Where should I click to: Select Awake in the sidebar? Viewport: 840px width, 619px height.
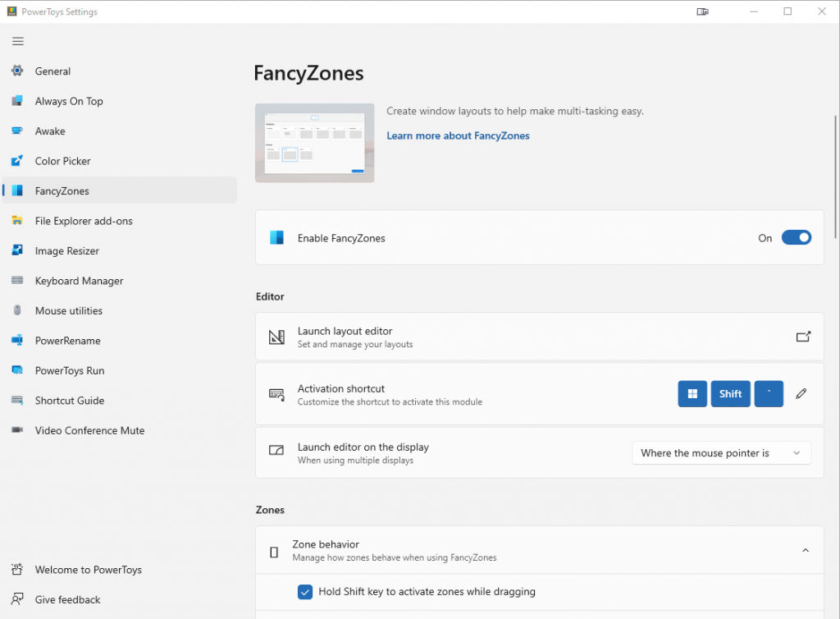click(120, 131)
